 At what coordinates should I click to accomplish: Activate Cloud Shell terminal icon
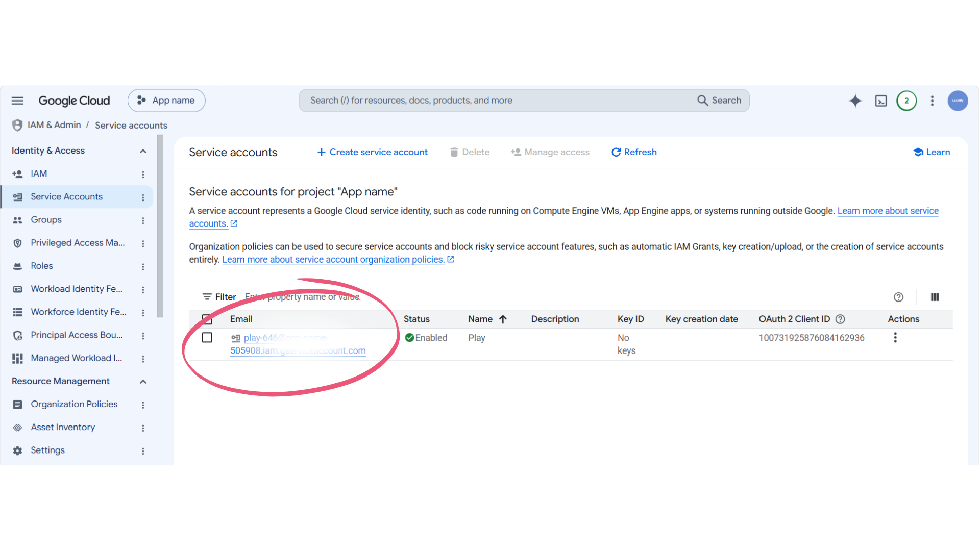click(x=881, y=101)
